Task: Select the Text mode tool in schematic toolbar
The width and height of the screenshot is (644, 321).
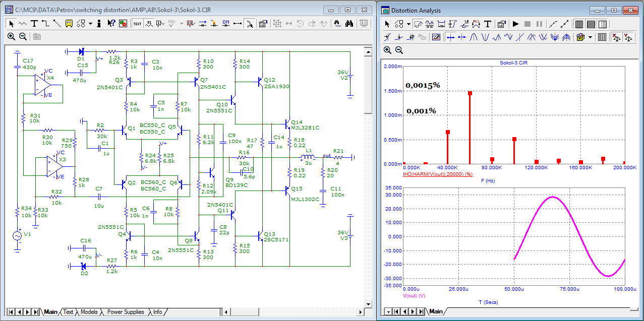Action: [34, 23]
